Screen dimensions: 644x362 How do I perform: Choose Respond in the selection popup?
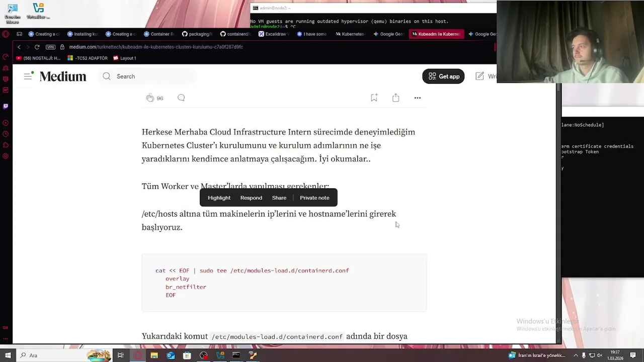point(251,198)
